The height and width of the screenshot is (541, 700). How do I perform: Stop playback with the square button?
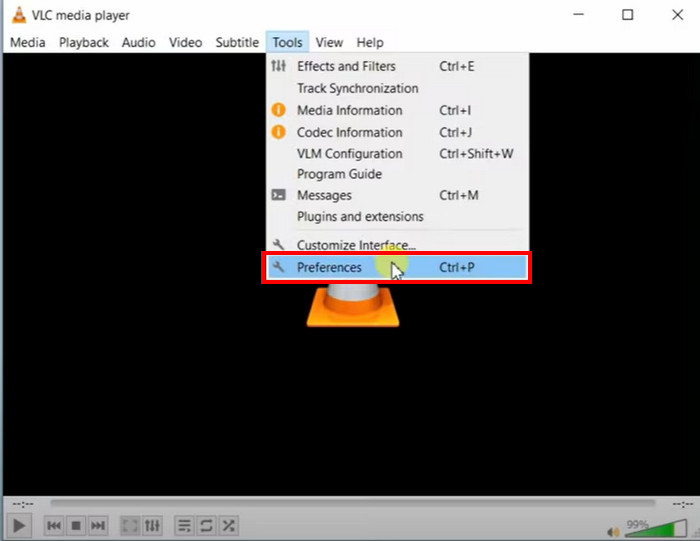click(76, 526)
